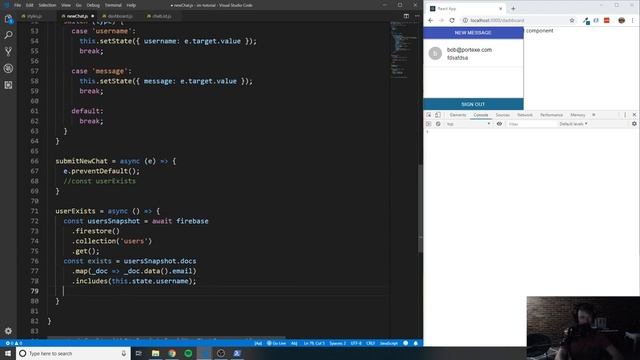The width and height of the screenshot is (640, 360).
Task: Open the Extensions view in activity bar
Action: click(8, 85)
